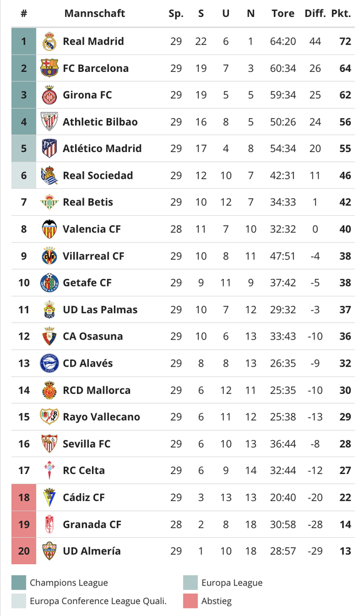Viewport: 364px width, 616px height.
Task: Click the Real Madrid club crest
Action: click(x=49, y=41)
